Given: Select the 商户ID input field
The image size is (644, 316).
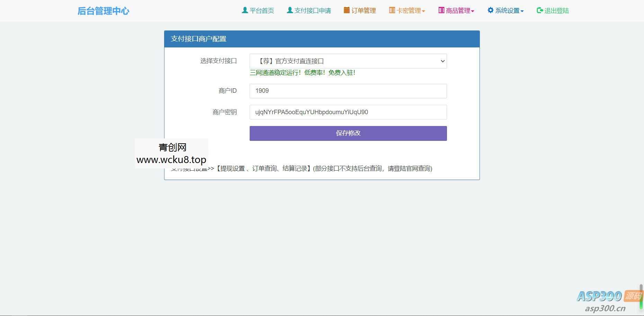Looking at the screenshot, I should tap(348, 91).
